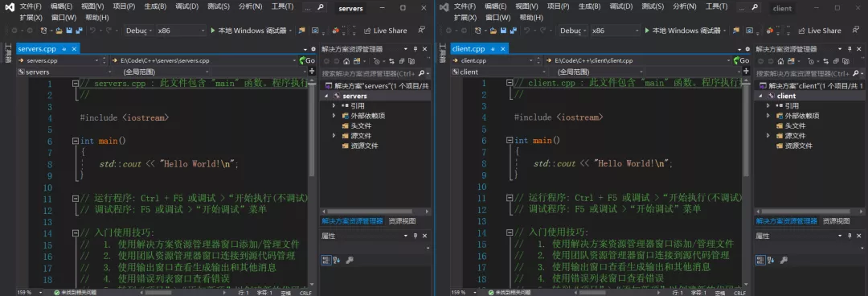Switch to 资源视图 tab in servers window
Screen dimensions: 868x296
click(402, 221)
